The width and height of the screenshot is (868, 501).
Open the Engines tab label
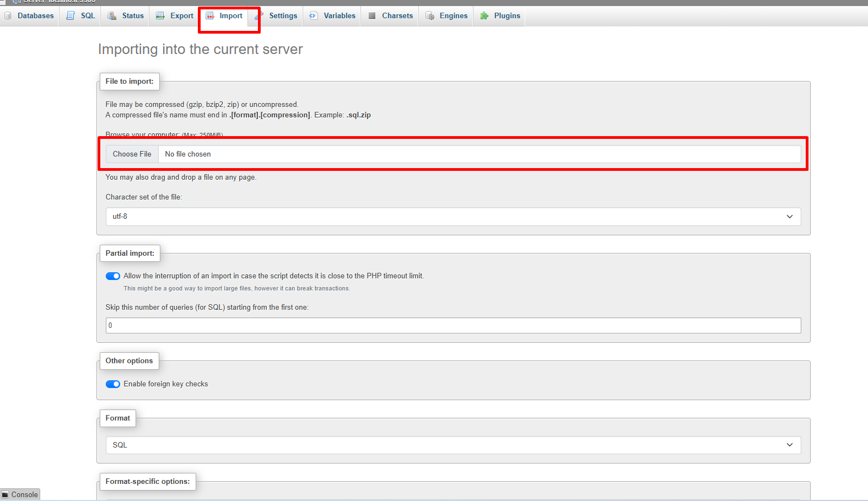click(x=454, y=16)
